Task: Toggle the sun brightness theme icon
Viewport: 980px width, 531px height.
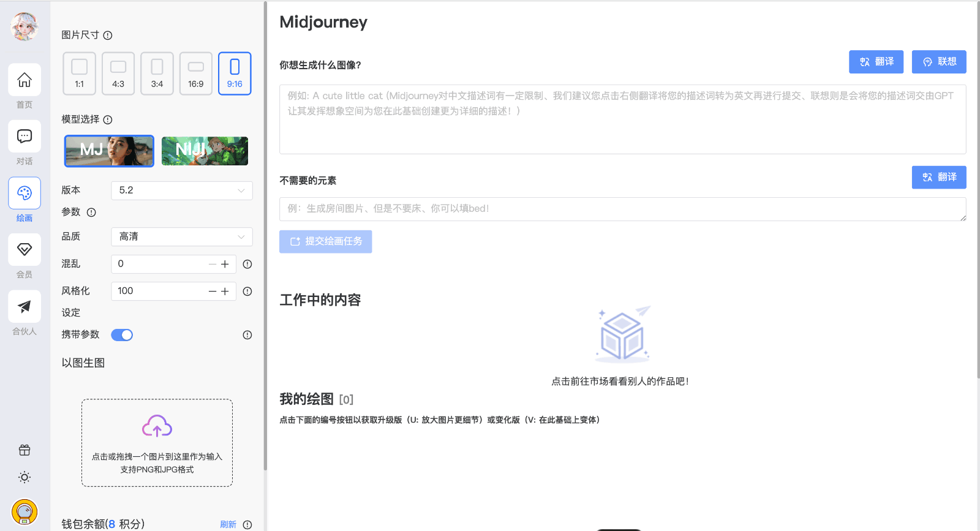Action: [x=24, y=477]
